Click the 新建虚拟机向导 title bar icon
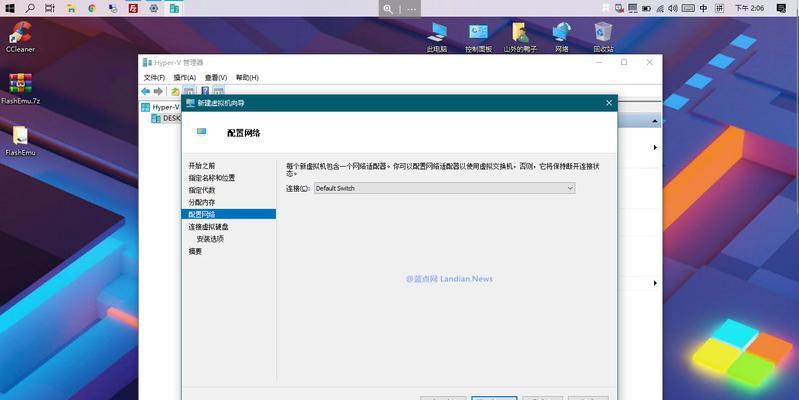This screenshot has height=400, width=799. pos(191,103)
